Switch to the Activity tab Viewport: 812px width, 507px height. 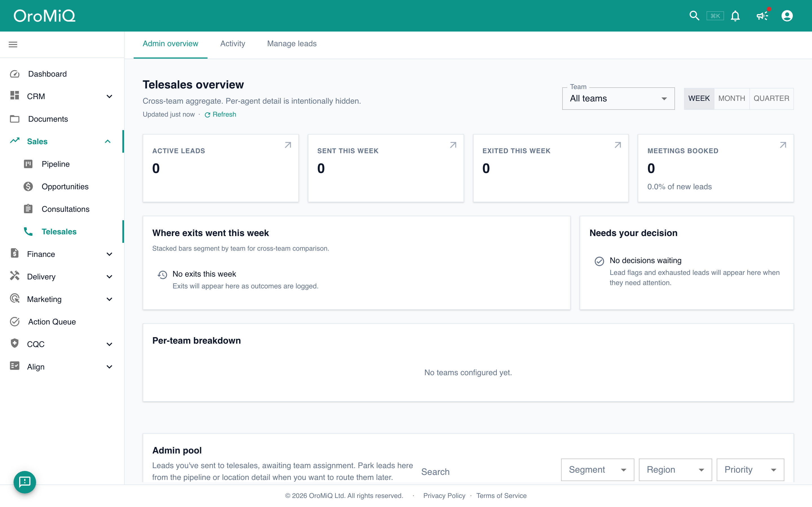[233, 44]
